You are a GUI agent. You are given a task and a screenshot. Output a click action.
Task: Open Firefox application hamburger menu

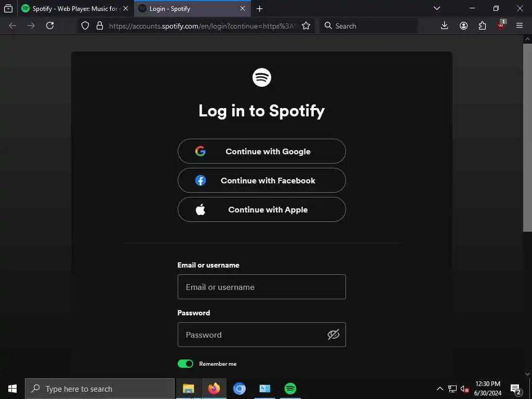[x=520, y=26]
